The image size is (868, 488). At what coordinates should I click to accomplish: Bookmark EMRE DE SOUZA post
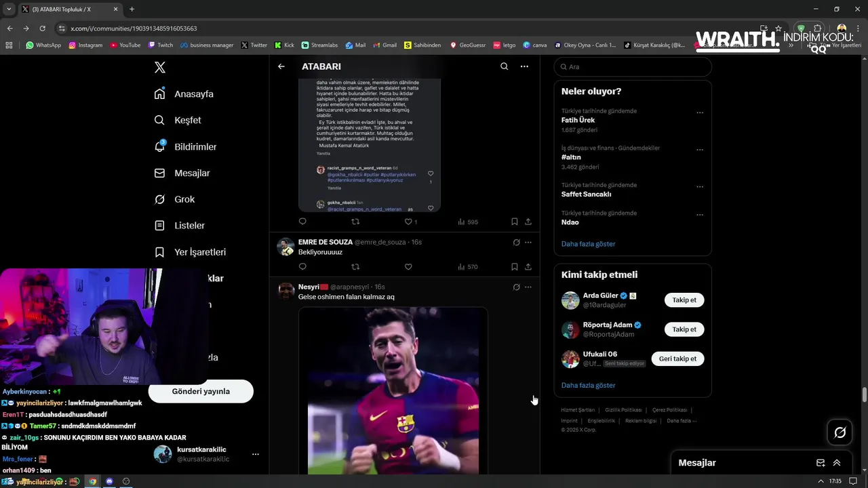pyautogui.click(x=515, y=267)
